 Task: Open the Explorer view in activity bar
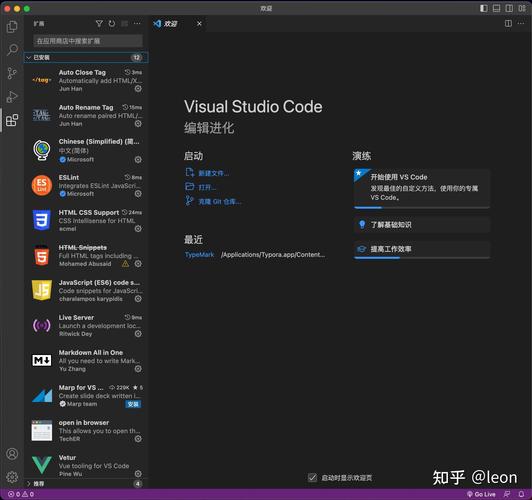pos(12,27)
